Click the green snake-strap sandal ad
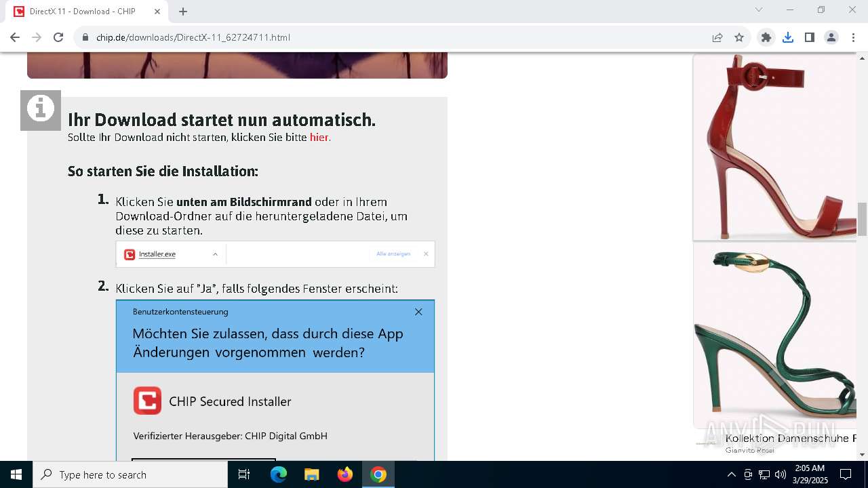The width and height of the screenshot is (868, 488). [x=774, y=335]
